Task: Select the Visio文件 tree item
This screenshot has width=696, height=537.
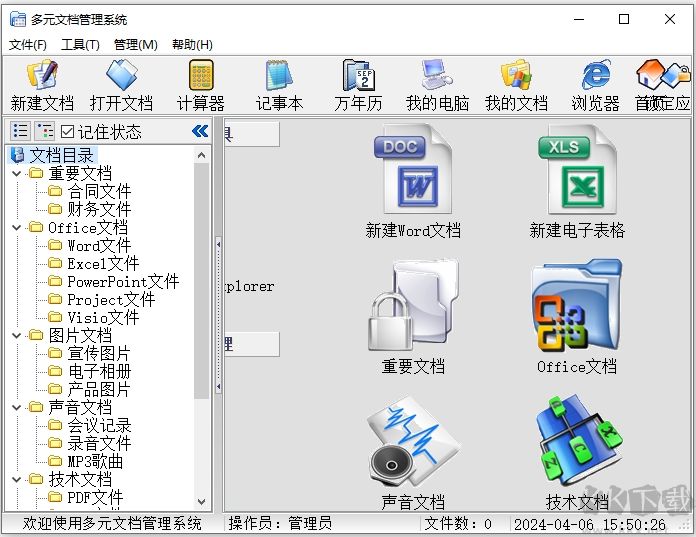Action: coord(103,317)
